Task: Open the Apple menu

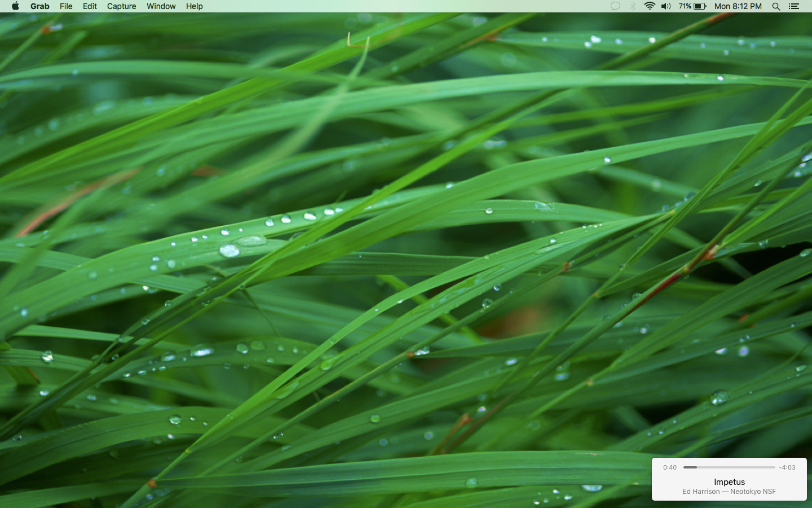Action: pos(15,6)
